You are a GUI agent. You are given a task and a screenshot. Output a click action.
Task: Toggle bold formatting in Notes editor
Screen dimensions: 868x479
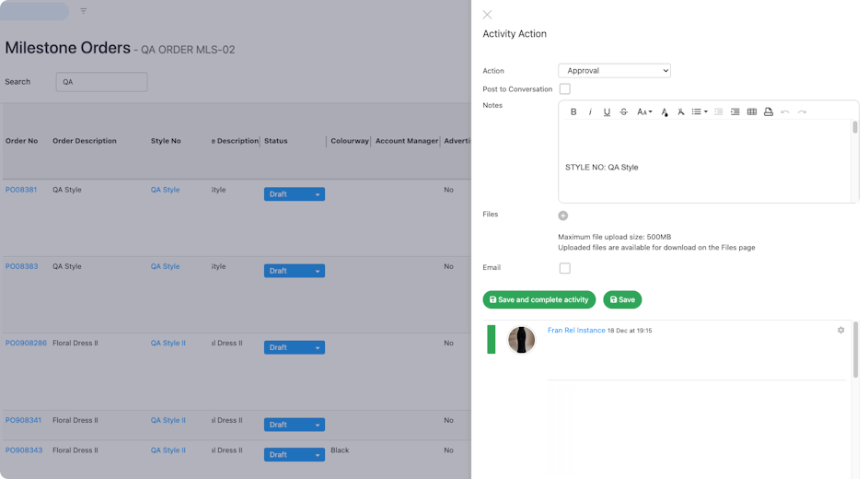[x=573, y=111]
